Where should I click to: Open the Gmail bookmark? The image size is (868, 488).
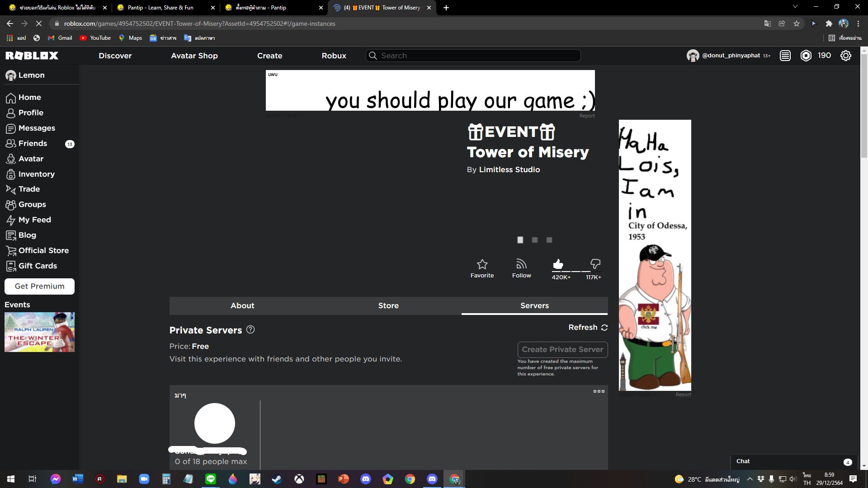[x=60, y=38]
